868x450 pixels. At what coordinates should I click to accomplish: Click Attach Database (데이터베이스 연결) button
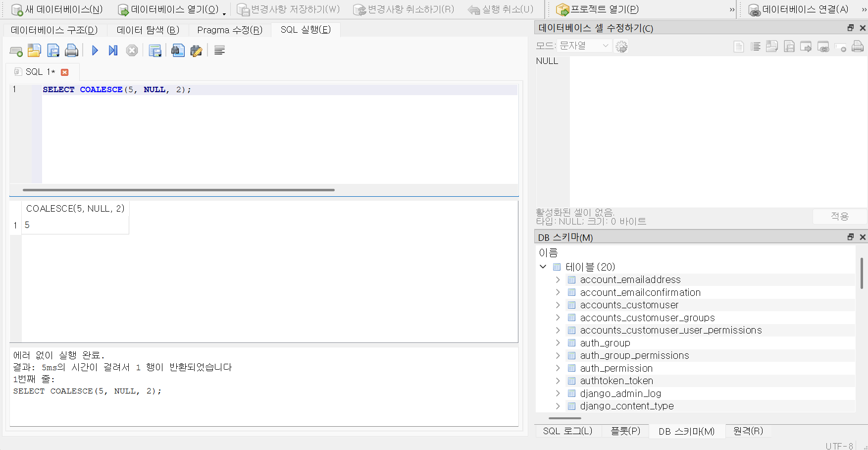point(798,9)
